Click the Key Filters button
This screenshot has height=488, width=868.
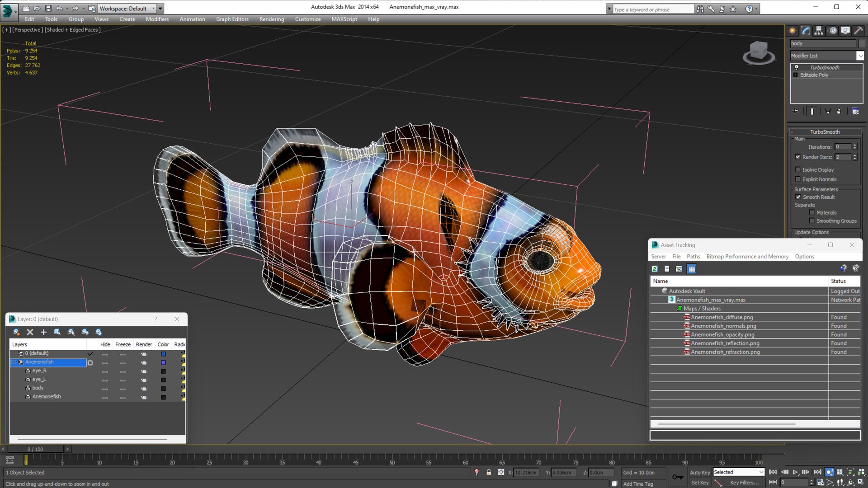[744, 483]
